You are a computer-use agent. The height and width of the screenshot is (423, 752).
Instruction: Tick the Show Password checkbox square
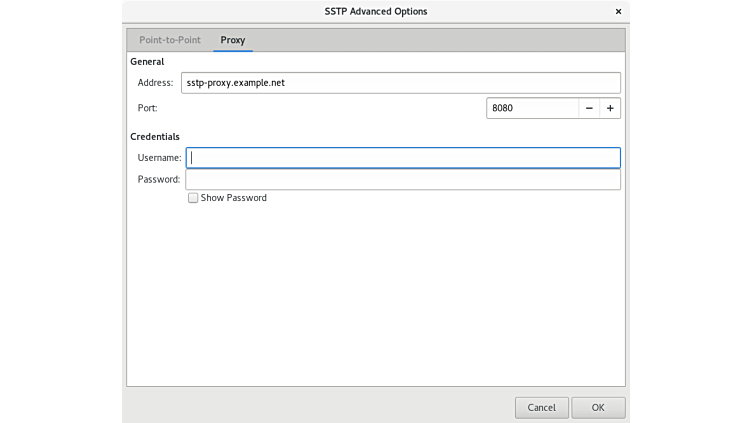click(193, 198)
